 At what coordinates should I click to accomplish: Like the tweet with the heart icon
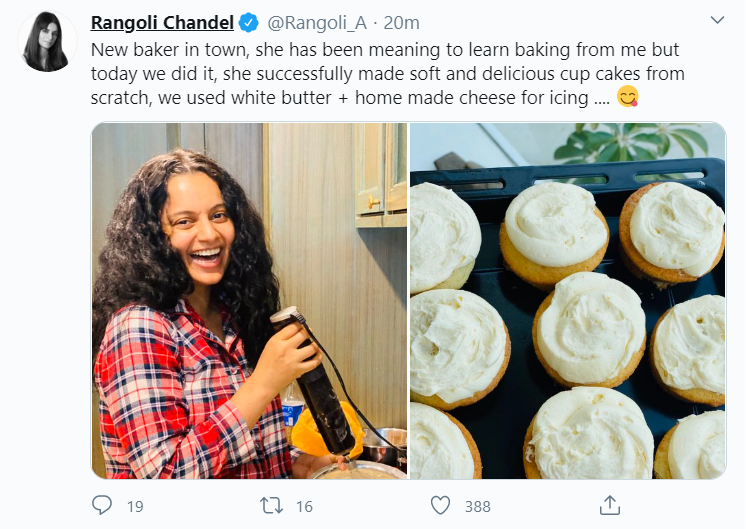tap(440, 505)
